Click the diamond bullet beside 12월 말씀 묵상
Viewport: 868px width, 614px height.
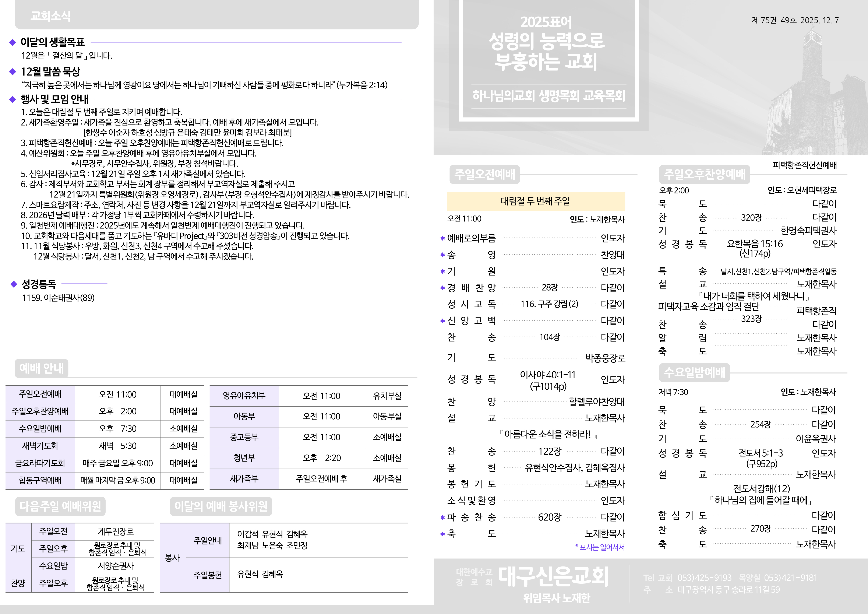point(13,71)
